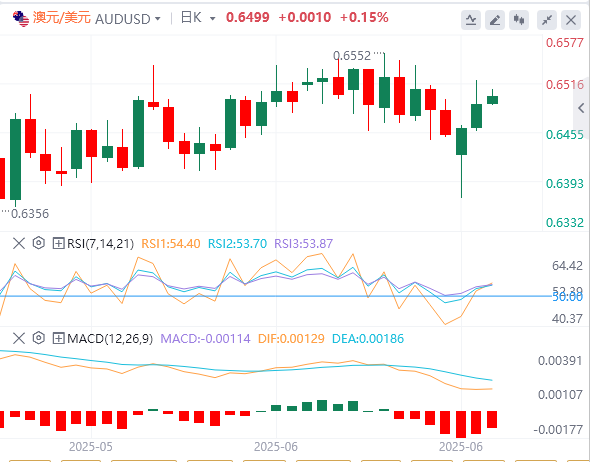
Task: Open the indicator line chart icon
Action: [x=471, y=20]
